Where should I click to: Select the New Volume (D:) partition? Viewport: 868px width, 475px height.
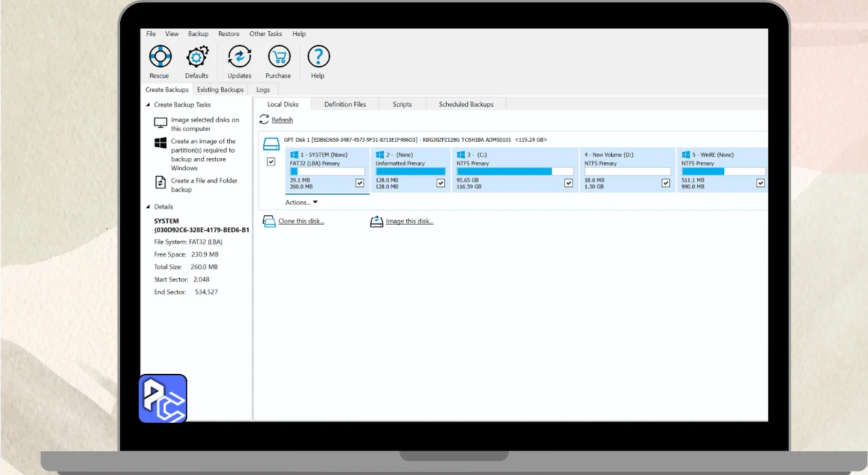tap(608, 155)
